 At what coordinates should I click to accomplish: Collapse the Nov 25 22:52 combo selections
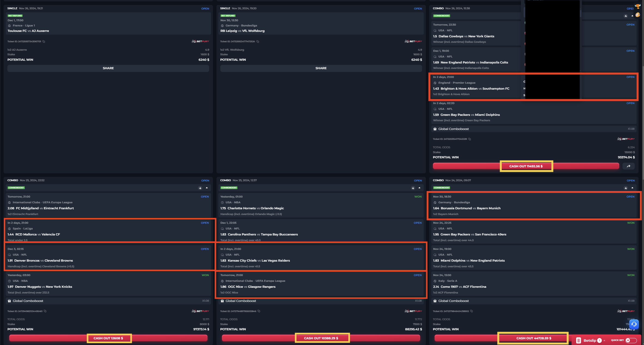(x=207, y=188)
